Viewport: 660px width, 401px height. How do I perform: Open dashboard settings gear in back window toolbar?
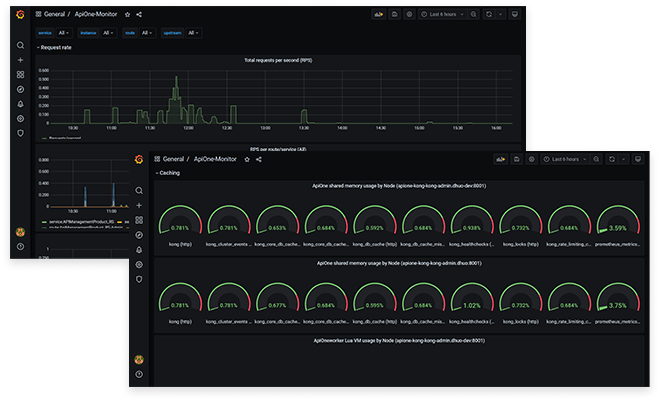point(409,14)
